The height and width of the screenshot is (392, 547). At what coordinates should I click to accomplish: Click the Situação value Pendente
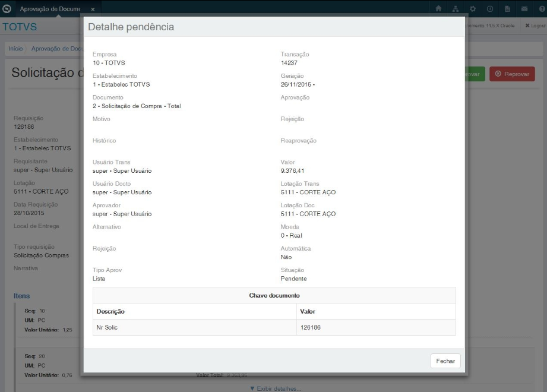294,279
